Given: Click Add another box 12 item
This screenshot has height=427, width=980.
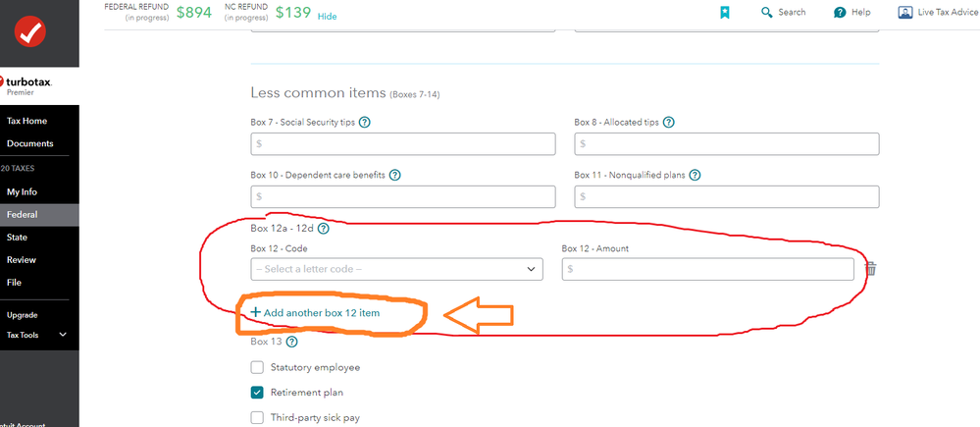Looking at the screenshot, I should click(x=315, y=312).
